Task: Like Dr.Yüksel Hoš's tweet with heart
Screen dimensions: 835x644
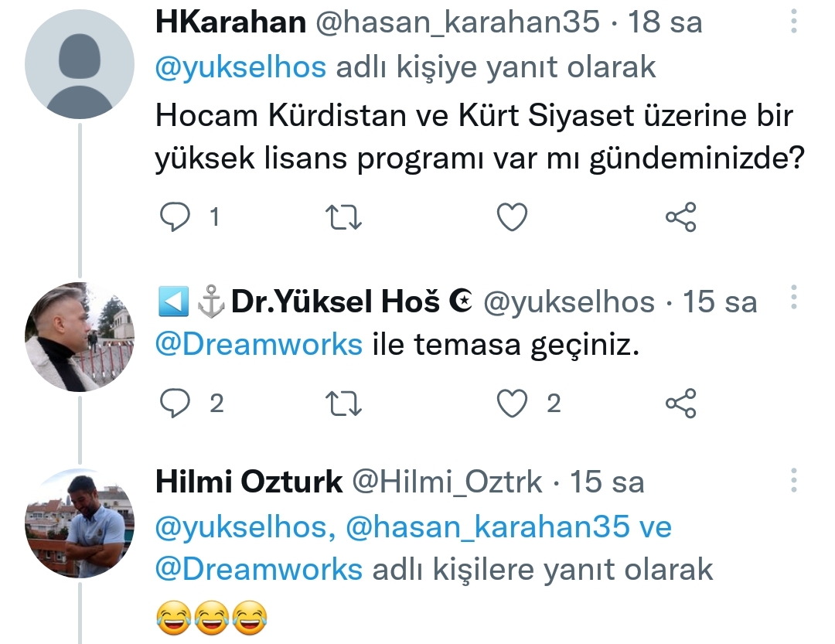Action: (512, 403)
